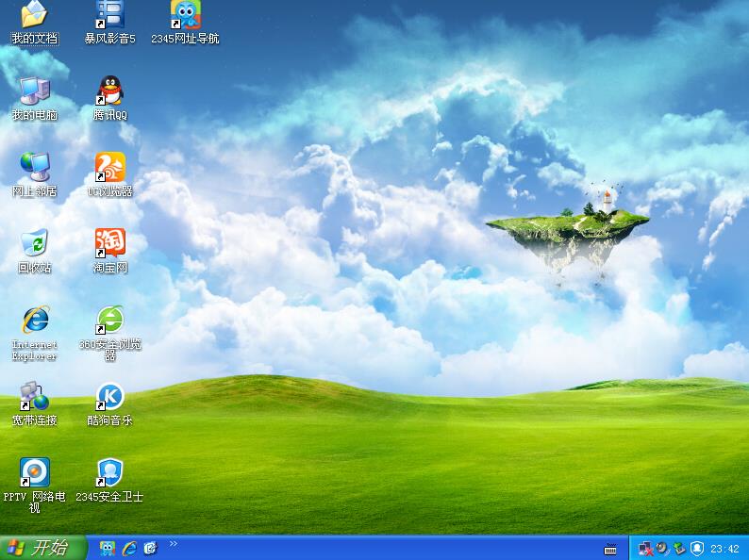Select the 宽带连接 desktop shortcut
749x560 pixels.
pyautogui.click(x=34, y=397)
